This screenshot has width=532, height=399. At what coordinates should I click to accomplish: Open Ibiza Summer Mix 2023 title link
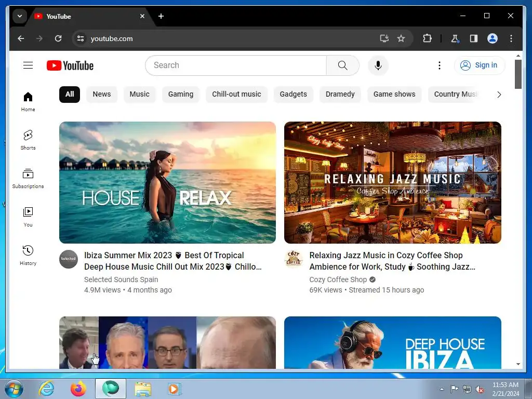point(172,261)
